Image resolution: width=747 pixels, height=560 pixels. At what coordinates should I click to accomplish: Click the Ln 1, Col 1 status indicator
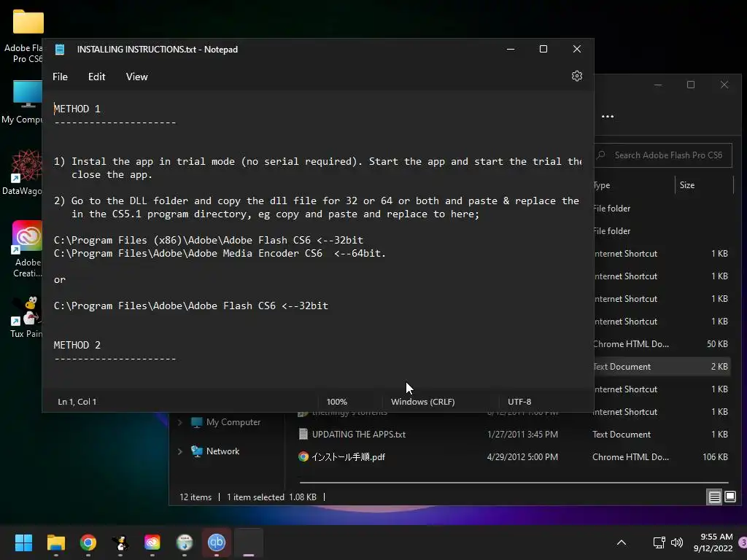point(77,402)
